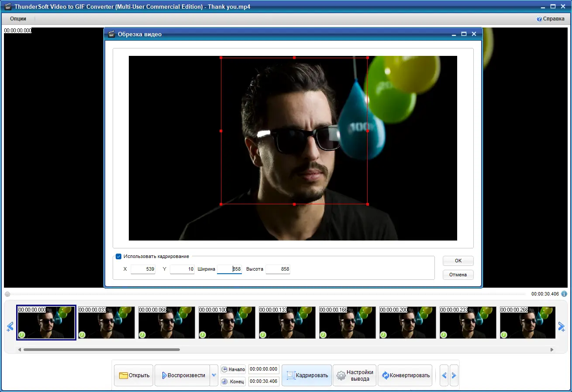Toggle green check on 00:00:00.100 thumbnail
This screenshot has width=572, height=392.
click(x=203, y=335)
